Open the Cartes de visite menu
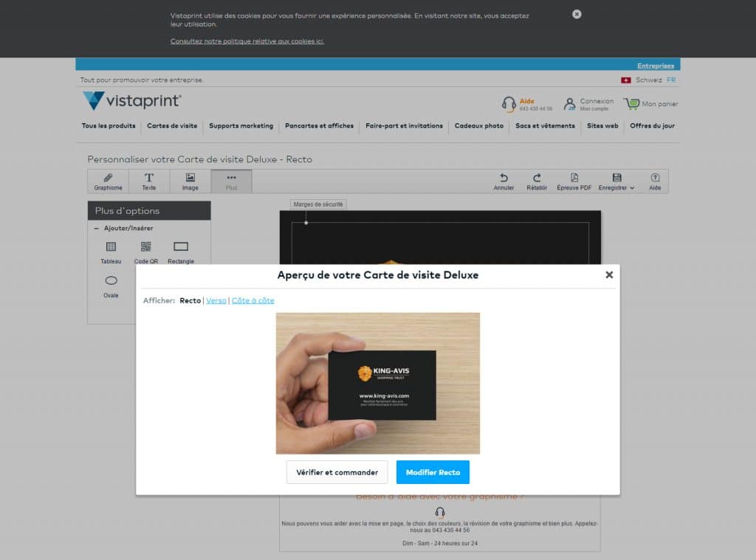 [x=172, y=125]
